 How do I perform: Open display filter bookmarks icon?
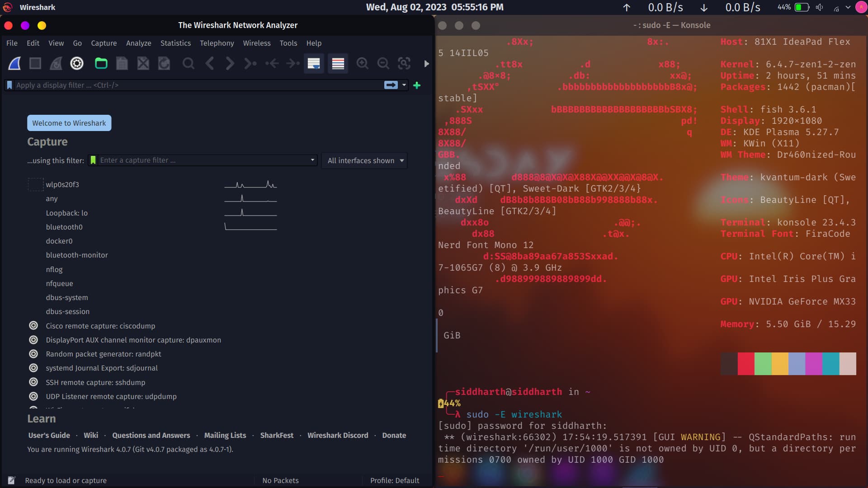pos(9,85)
